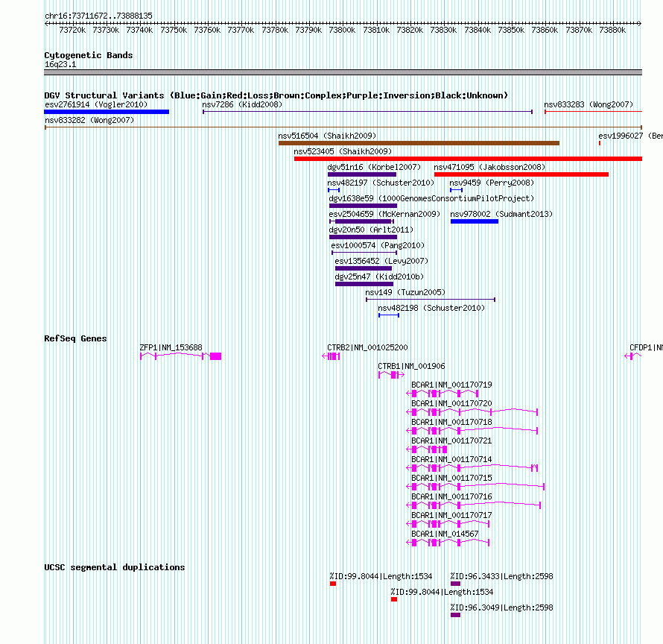The image size is (663, 644).
Task: Select the nsv7286 (Kidd2008) variant label
Action: [x=242, y=104]
